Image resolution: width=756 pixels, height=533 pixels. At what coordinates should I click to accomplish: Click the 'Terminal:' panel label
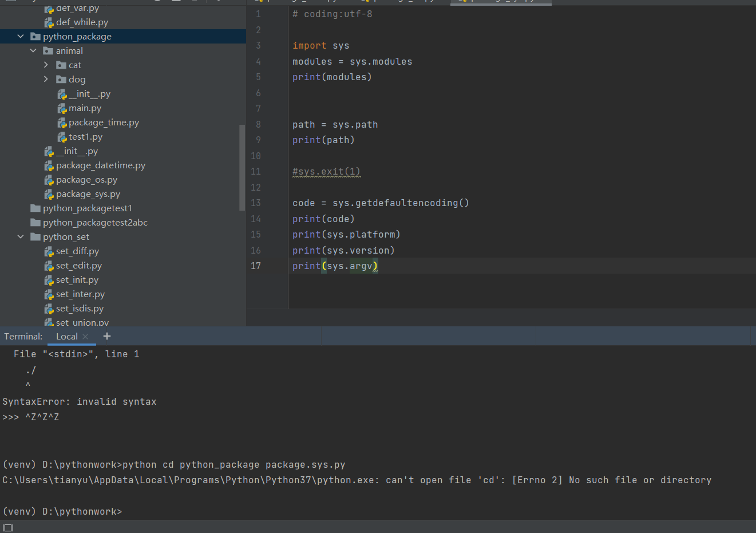point(23,337)
